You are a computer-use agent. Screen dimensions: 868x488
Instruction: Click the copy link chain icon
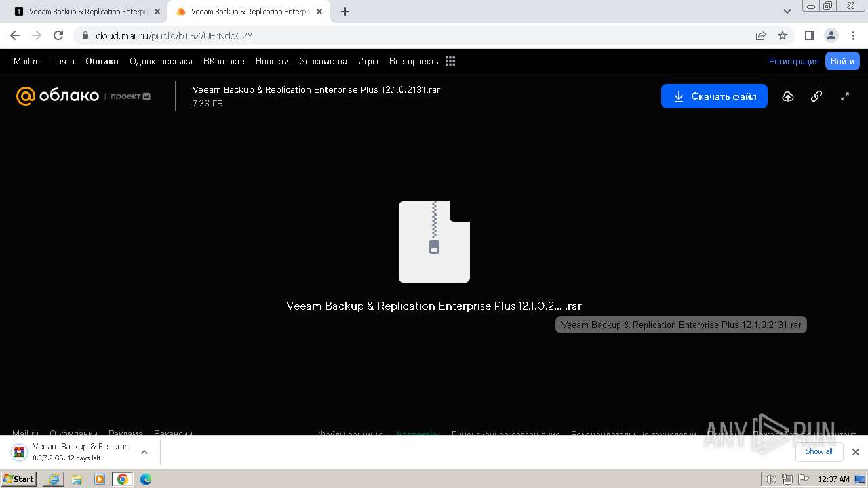pos(816,96)
